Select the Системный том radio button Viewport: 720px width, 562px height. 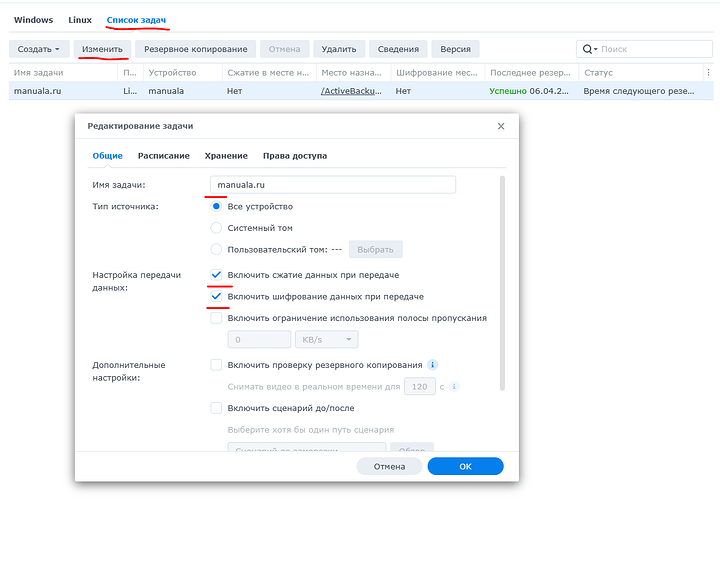tap(216, 228)
